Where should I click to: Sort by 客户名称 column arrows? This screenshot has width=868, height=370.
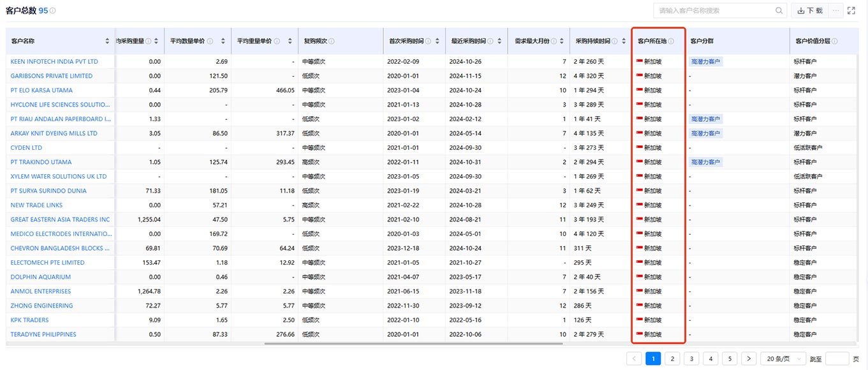[107, 41]
